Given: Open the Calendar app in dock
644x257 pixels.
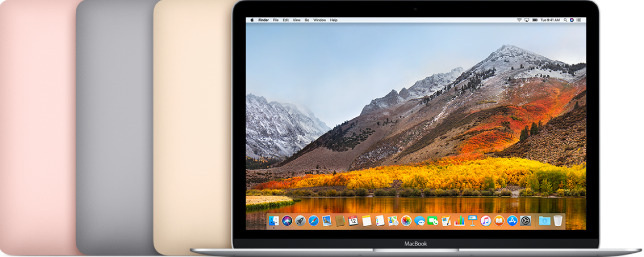Looking at the screenshot, I should 353,221.
